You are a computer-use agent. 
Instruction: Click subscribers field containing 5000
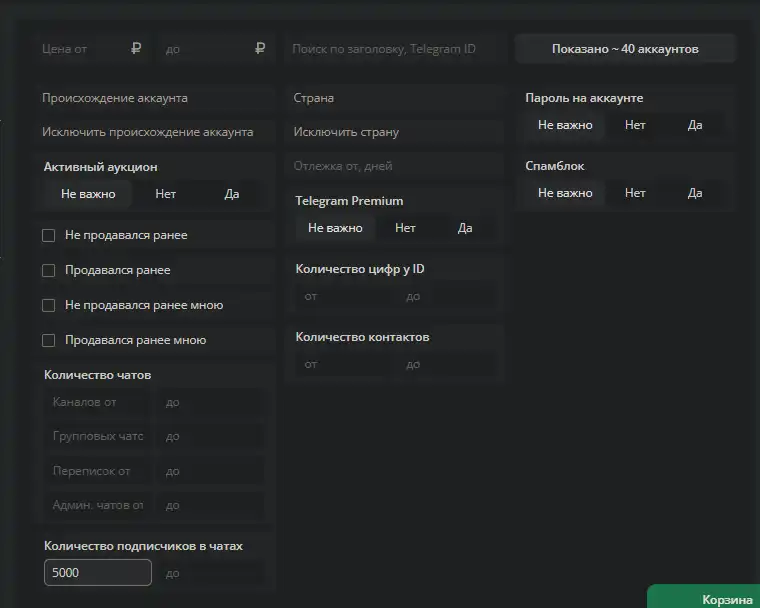click(98, 573)
